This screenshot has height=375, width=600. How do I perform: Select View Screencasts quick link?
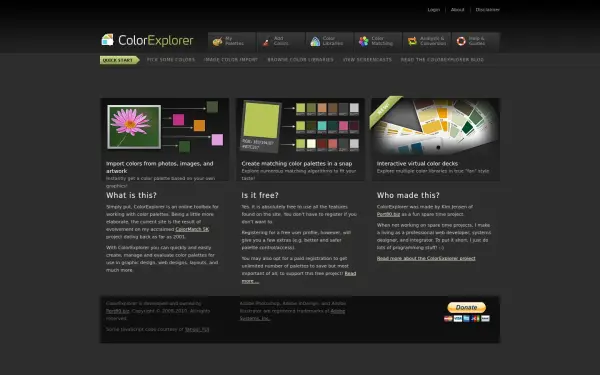coord(367,60)
